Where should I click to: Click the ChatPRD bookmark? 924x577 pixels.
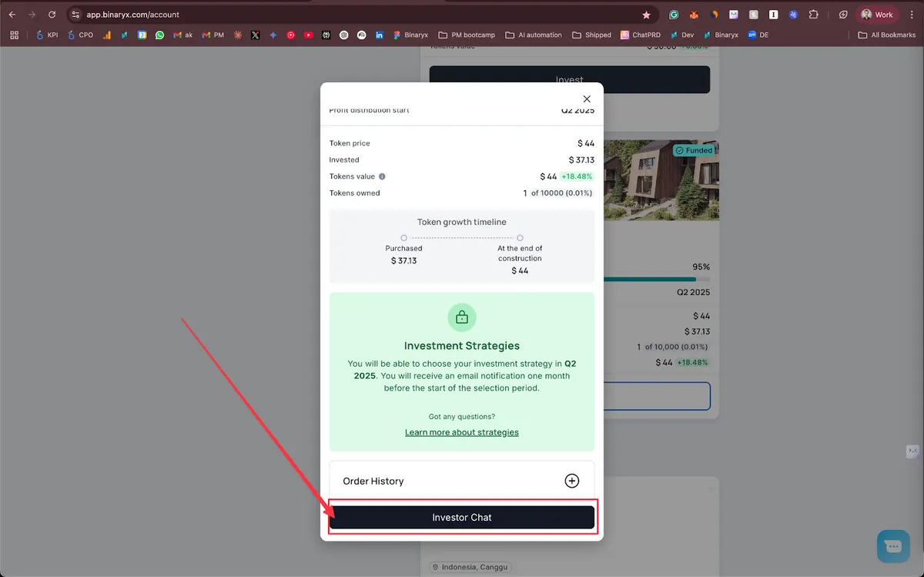tap(640, 35)
